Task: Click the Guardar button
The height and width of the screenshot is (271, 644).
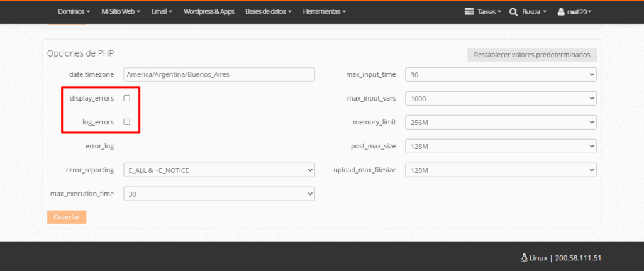Action: (67, 217)
